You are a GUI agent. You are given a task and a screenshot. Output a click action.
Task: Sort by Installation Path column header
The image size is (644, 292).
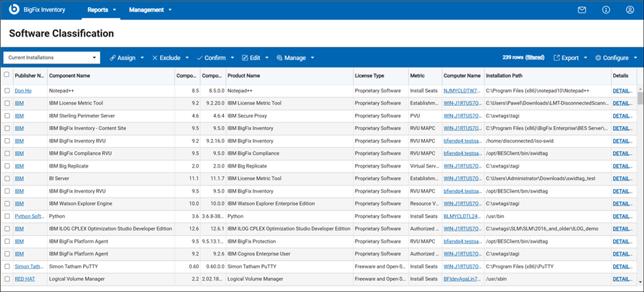click(504, 76)
